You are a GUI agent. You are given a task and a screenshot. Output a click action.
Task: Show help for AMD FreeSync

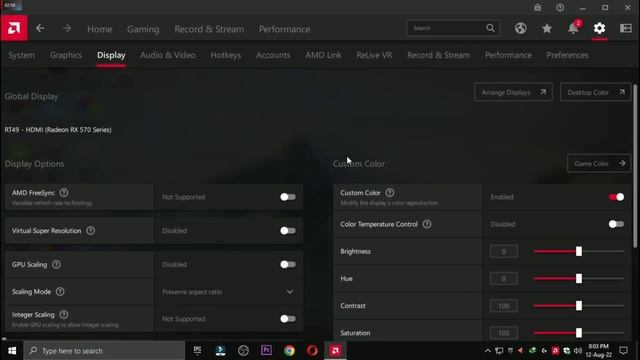pyautogui.click(x=64, y=193)
